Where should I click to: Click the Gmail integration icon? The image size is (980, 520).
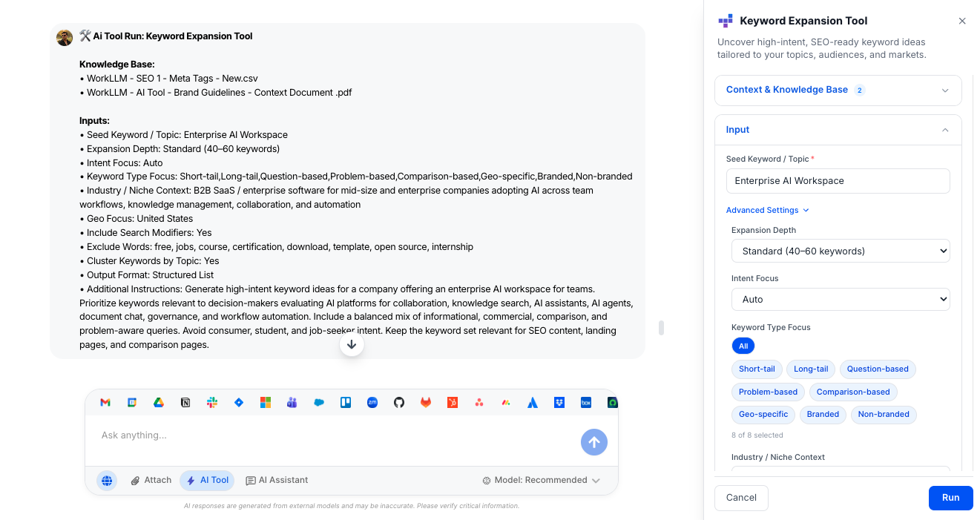tap(105, 403)
